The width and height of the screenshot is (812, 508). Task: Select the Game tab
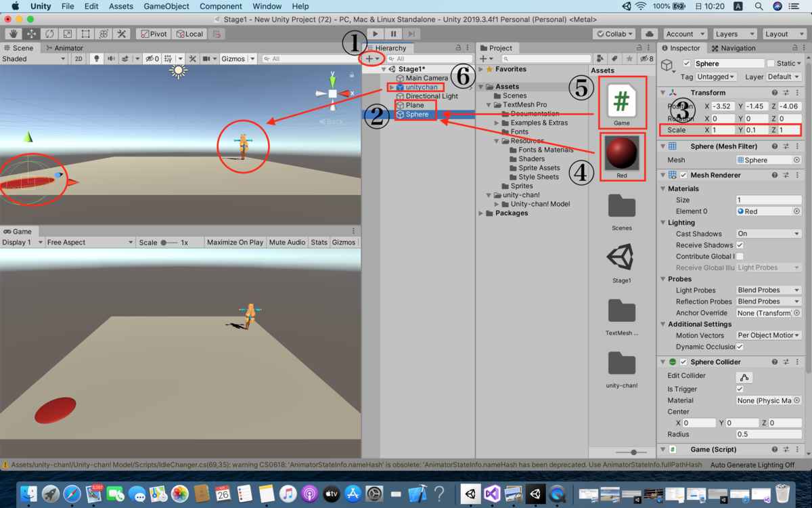pyautogui.click(x=18, y=232)
